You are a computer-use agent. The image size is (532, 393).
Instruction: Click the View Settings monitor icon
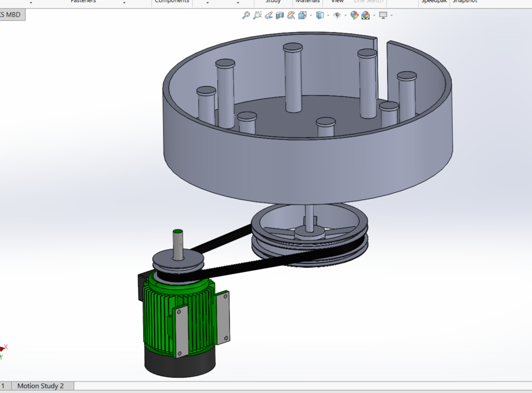pos(383,14)
